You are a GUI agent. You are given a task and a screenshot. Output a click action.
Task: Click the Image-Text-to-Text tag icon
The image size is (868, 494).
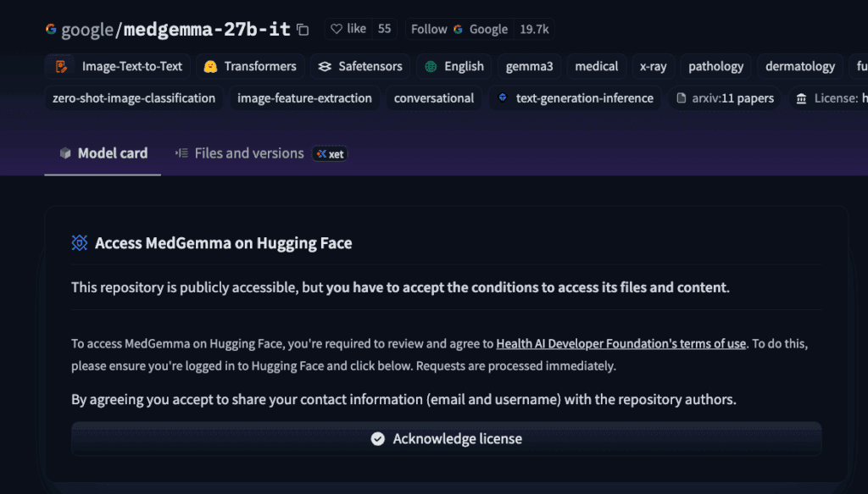tap(61, 66)
